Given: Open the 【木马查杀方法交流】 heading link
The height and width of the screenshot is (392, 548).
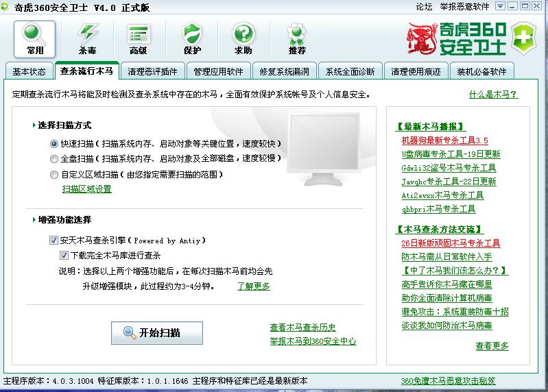Looking at the screenshot, I should pos(440,230).
